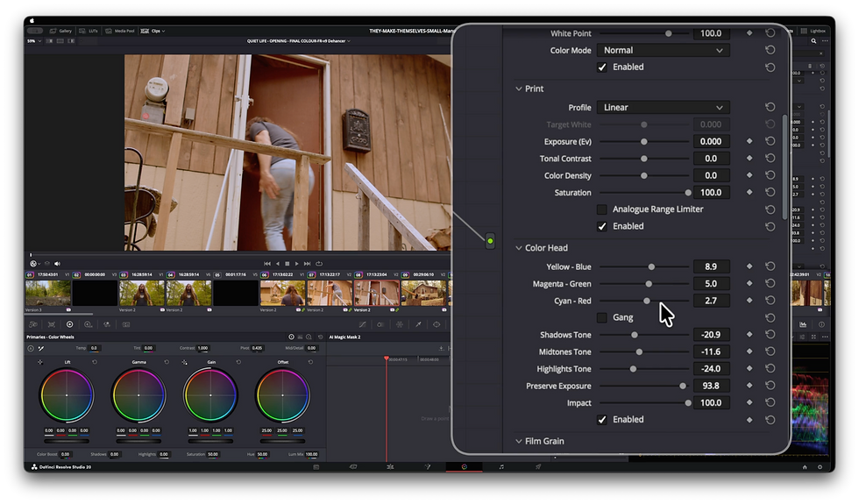Image resolution: width=859 pixels, height=504 pixels.
Task: Select the Color Wheels palette icon
Action: click(x=69, y=324)
